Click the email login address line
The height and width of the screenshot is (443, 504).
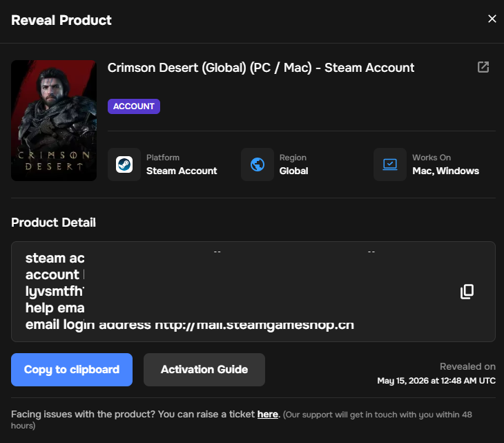190,325
